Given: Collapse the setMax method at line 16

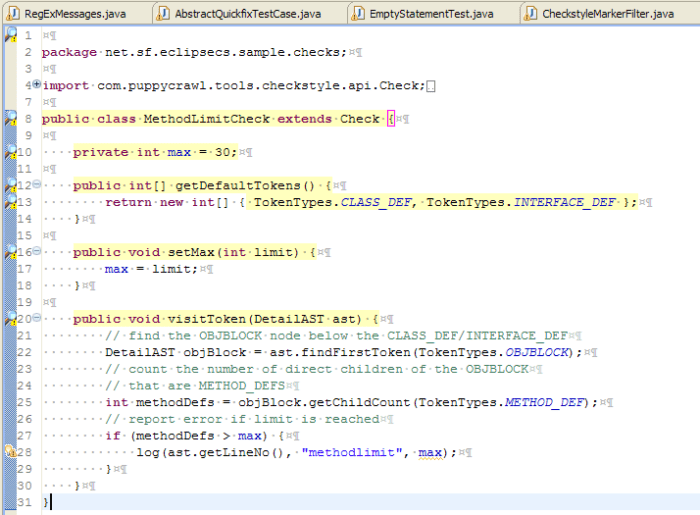Looking at the screenshot, I should point(37,250).
